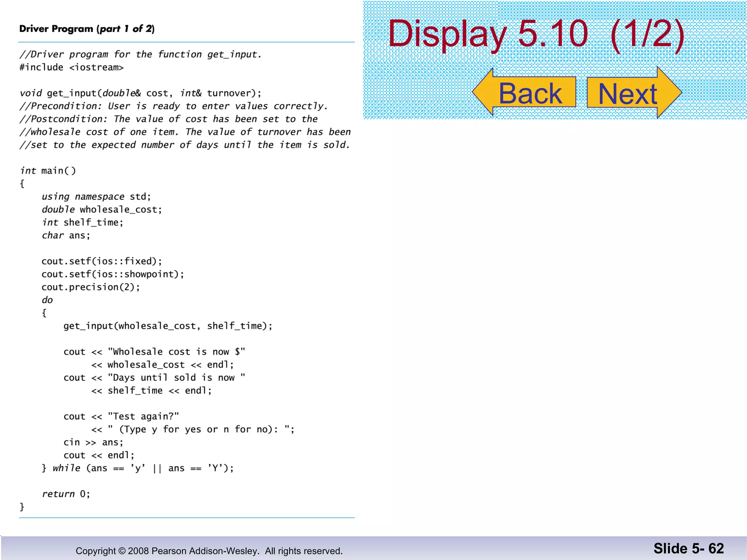
Task: Click the 'cout << endl;' line
Action: (x=99, y=455)
